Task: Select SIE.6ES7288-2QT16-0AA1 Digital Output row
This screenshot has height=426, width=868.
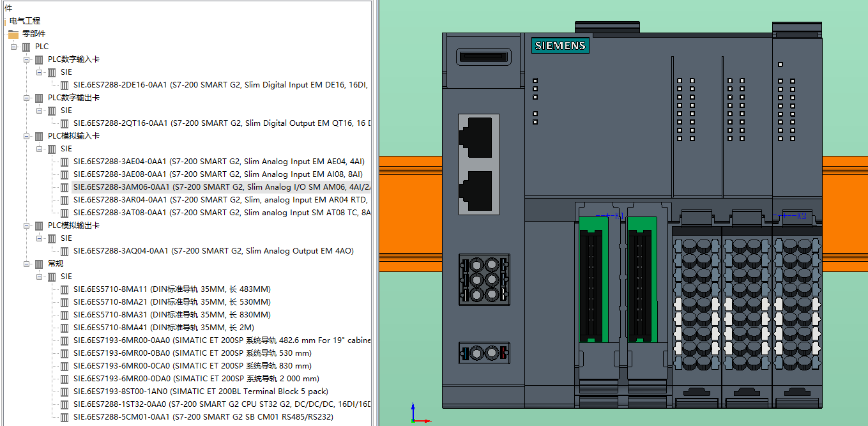Action: click(221, 123)
